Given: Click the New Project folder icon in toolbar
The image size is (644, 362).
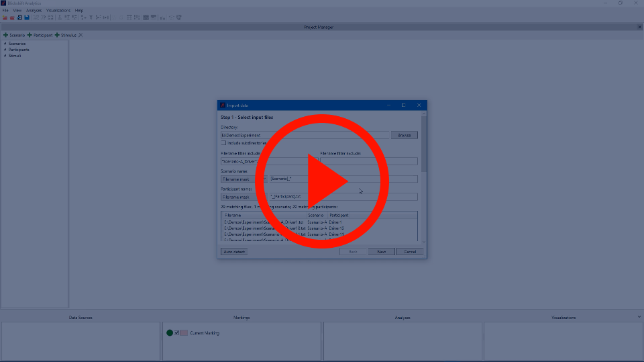Looking at the screenshot, I should 5,17.
